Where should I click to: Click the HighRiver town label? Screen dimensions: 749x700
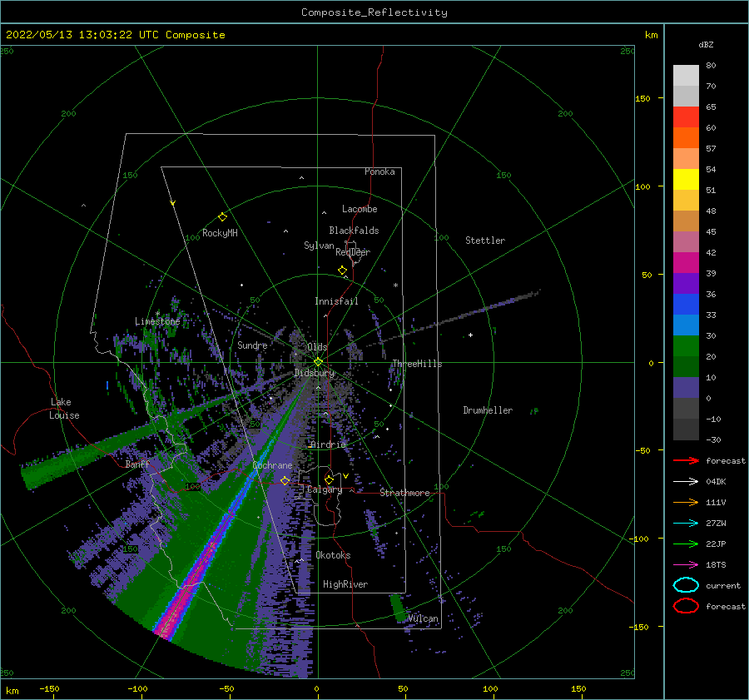coord(345,584)
